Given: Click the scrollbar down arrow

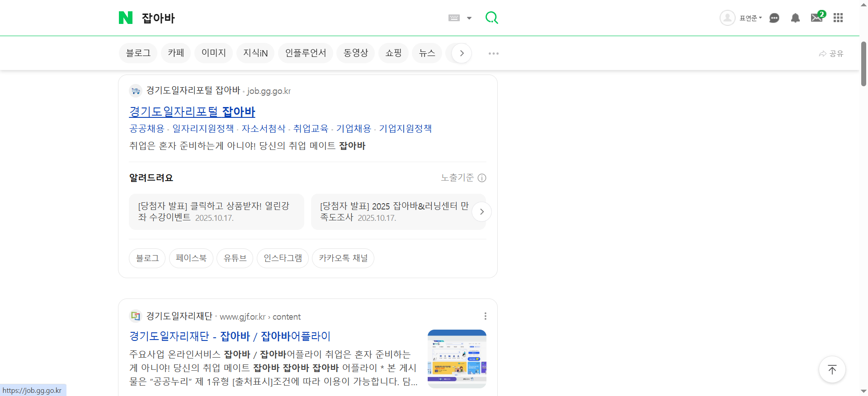Looking at the screenshot, I should 863,391.
